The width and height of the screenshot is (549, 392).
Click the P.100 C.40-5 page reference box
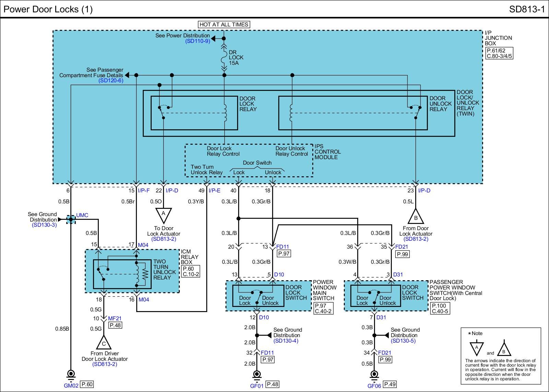(440, 308)
